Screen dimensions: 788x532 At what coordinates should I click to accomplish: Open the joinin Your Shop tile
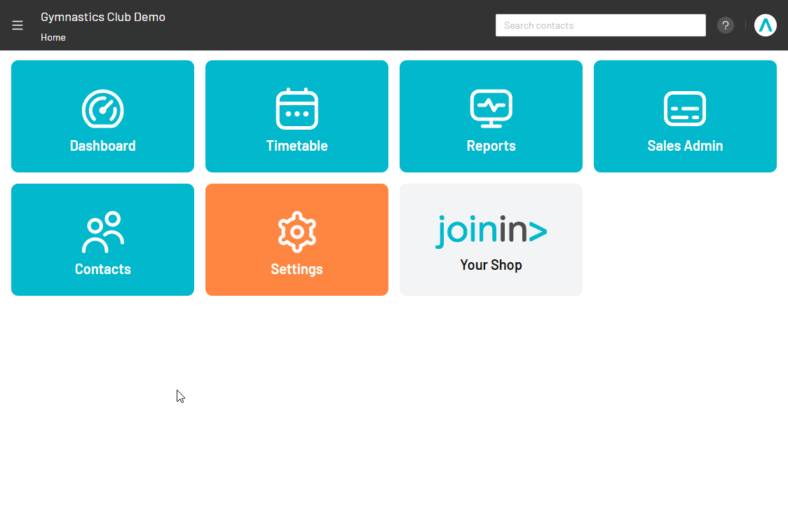point(491,240)
